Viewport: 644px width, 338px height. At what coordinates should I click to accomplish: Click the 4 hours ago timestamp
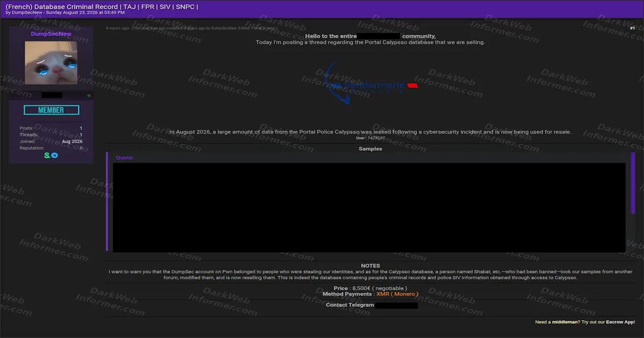[117, 28]
